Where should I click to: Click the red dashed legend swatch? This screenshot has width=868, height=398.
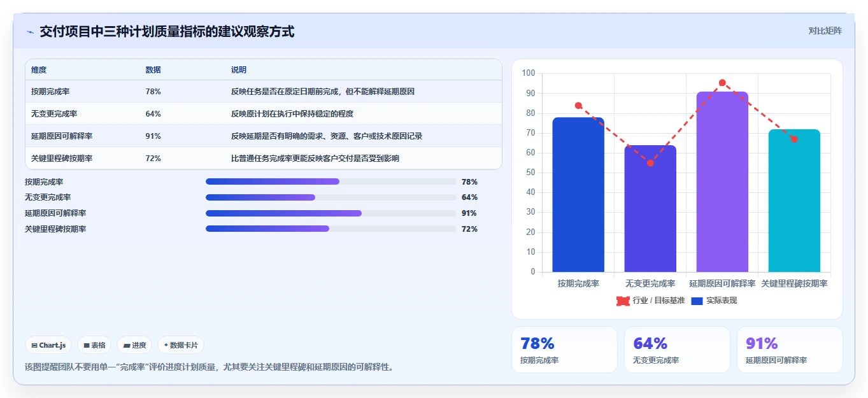pyautogui.click(x=623, y=301)
